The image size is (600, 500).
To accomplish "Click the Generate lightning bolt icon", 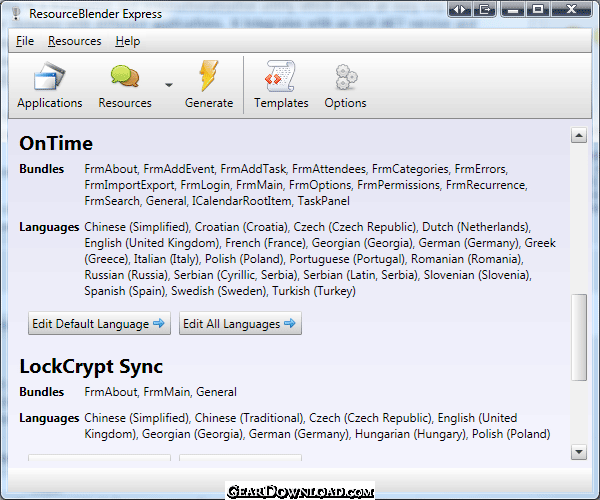I will point(209,85).
